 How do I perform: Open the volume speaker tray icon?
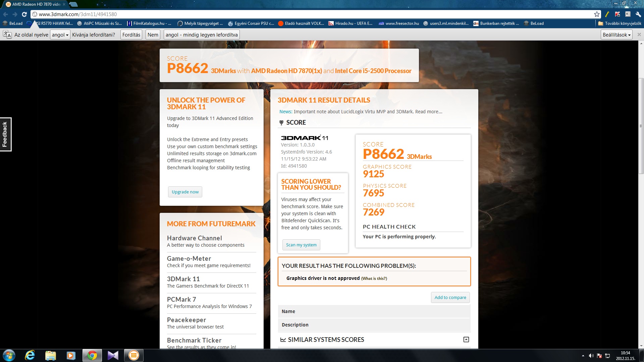pyautogui.click(x=591, y=356)
